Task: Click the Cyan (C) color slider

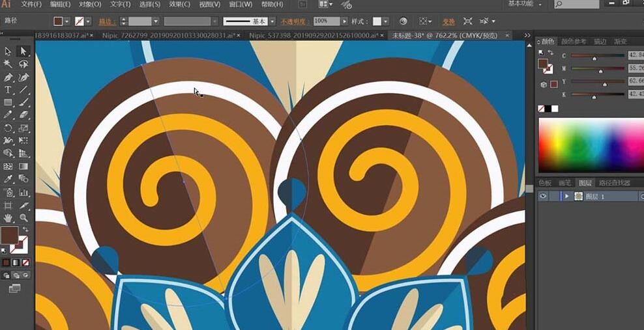Action: click(x=596, y=56)
